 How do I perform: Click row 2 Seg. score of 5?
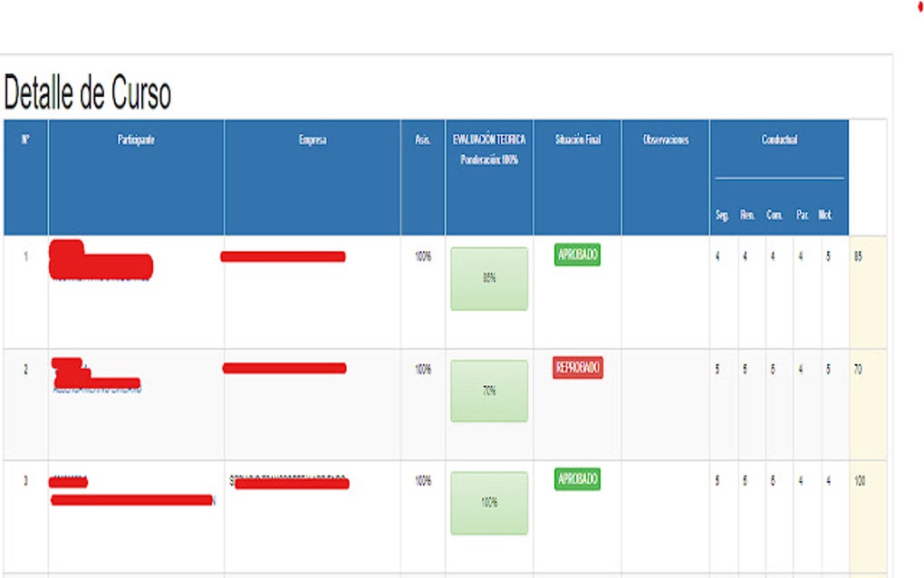coord(717,370)
